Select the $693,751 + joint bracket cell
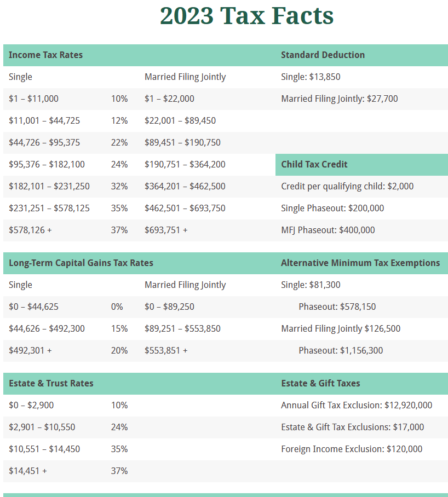Viewport: 448px width, 497px height. pos(166,230)
